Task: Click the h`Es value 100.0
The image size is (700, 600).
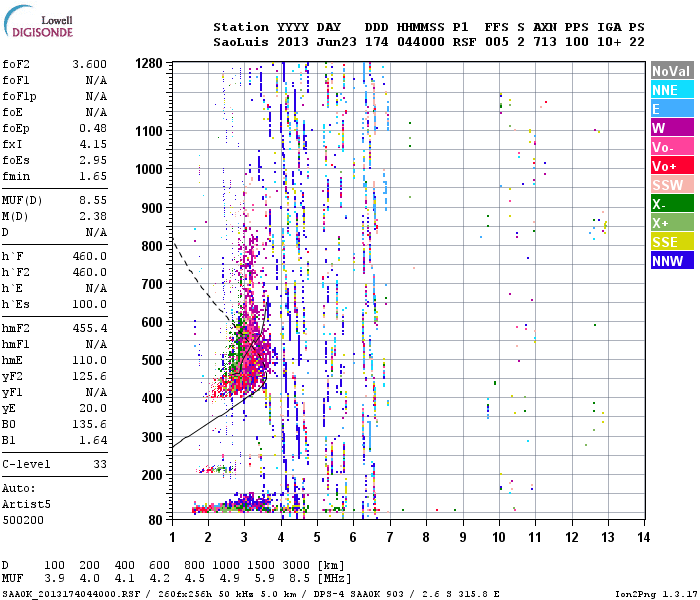Action: point(90,304)
